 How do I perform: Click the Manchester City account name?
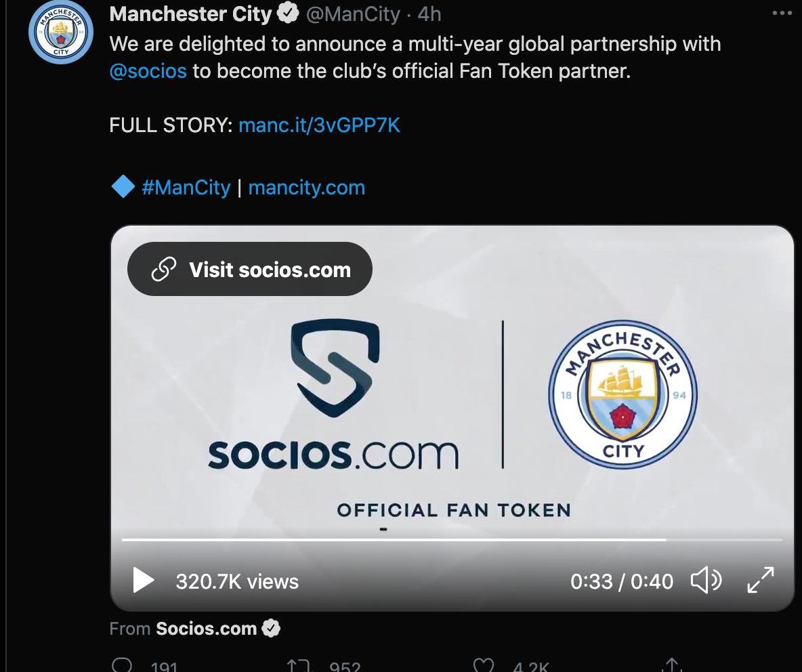[190, 14]
